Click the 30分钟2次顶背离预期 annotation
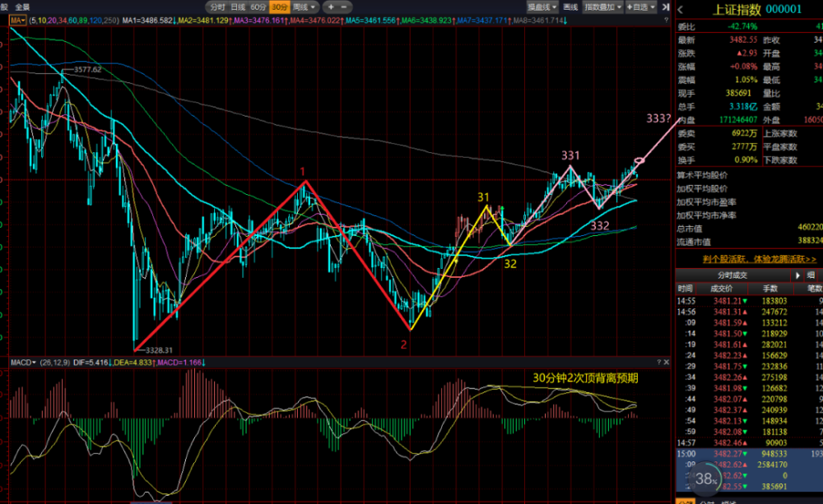The width and height of the screenshot is (823, 504). click(585, 378)
